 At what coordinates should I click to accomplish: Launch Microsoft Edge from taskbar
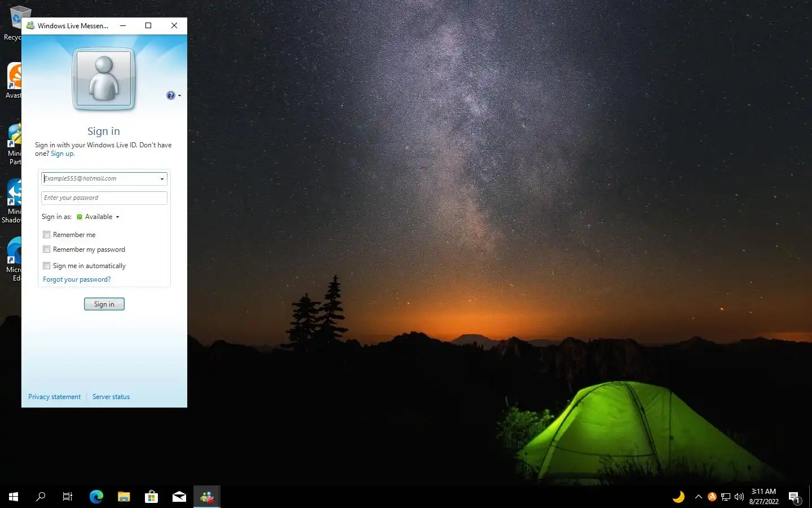pyautogui.click(x=96, y=497)
